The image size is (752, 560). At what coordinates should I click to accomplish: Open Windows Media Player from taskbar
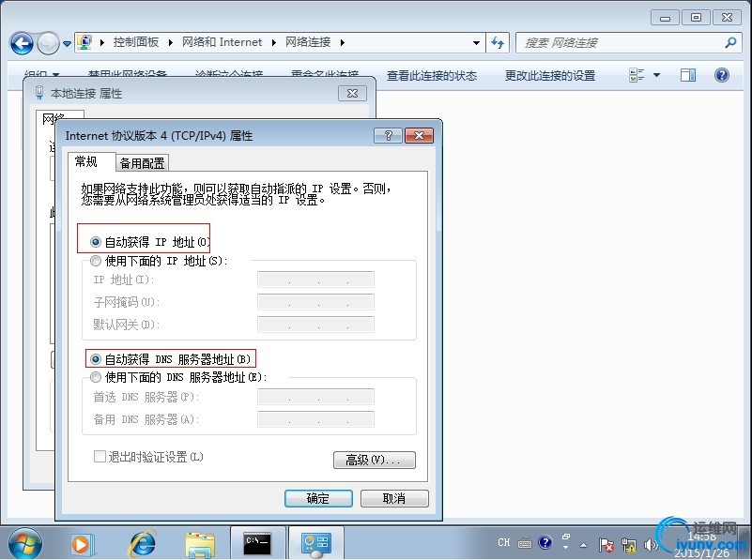pos(82,545)
